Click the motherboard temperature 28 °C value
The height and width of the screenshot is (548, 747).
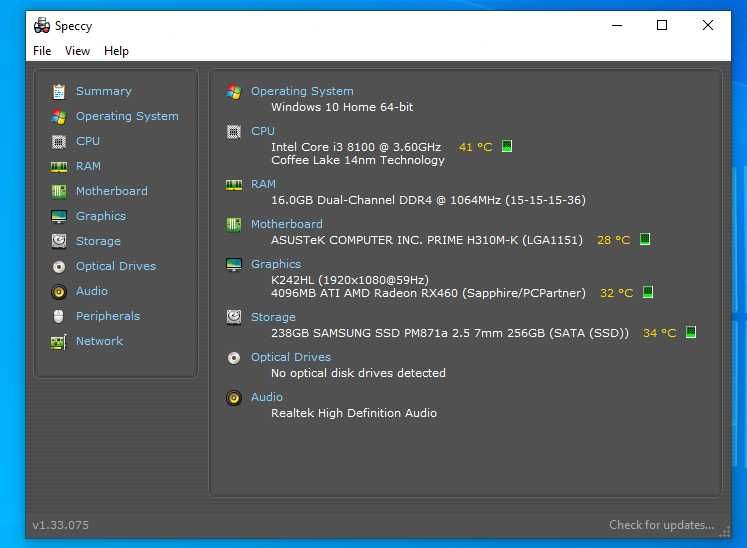(613, 240)
